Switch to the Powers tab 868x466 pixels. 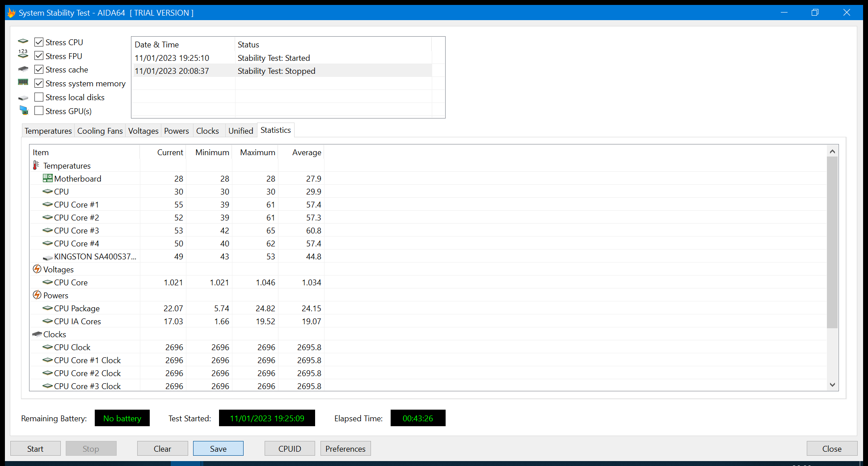pos(177,131)
